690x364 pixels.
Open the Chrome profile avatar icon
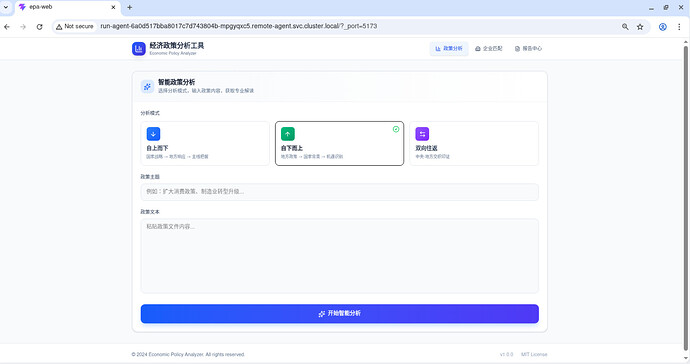(662, 27)
